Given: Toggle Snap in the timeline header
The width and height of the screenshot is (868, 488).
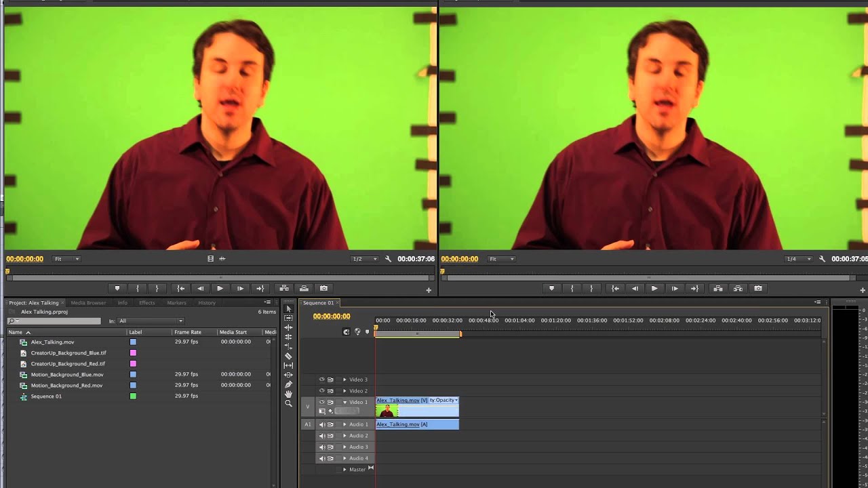Looking at the screenshot, I should pos(347,331).
